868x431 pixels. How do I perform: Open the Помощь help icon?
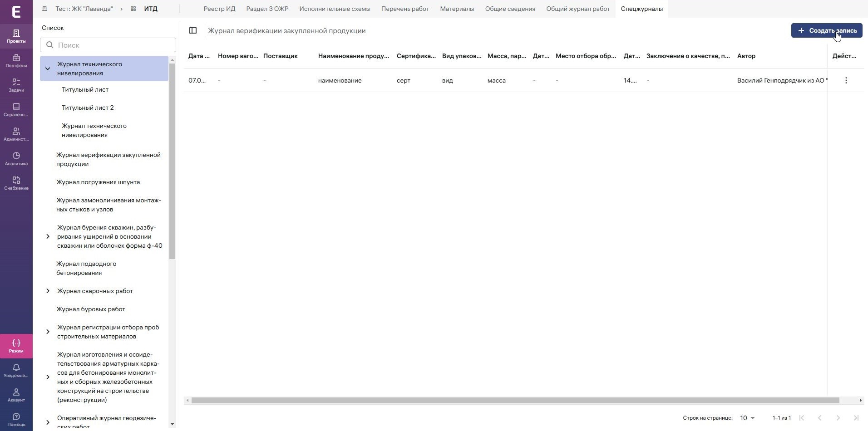[x=16, y=419]
